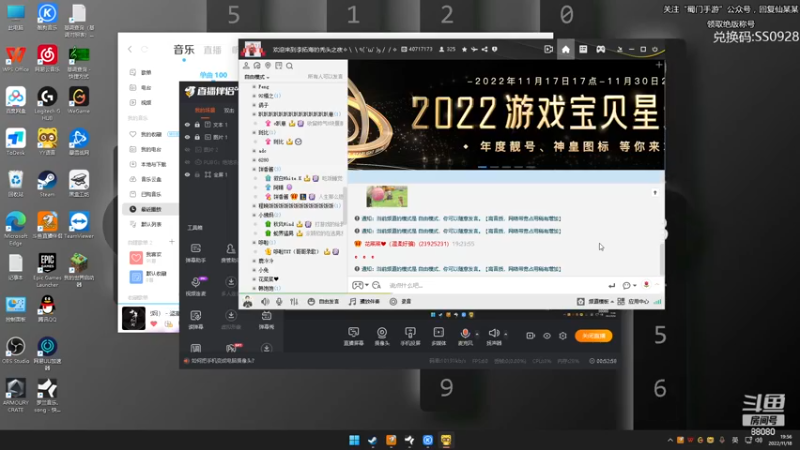Click the share icon in YY header
The height and width of the screenshot is (450, 800).
[485, 49]
